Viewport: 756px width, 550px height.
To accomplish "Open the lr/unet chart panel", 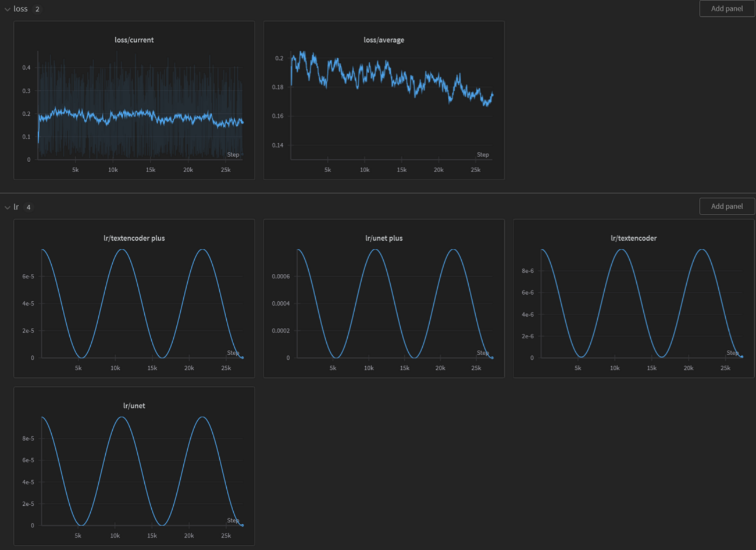I will click(x=134, y=466).
